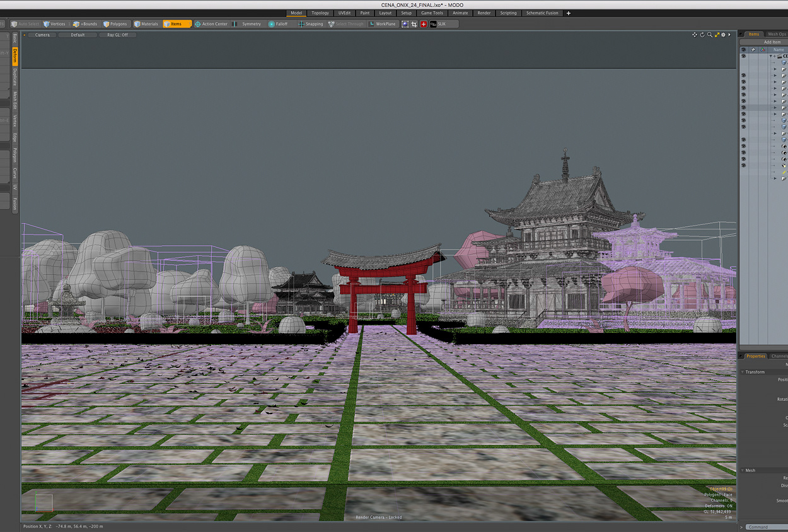Hide the scene root item via its eye
788x532 pixels.
743,56
